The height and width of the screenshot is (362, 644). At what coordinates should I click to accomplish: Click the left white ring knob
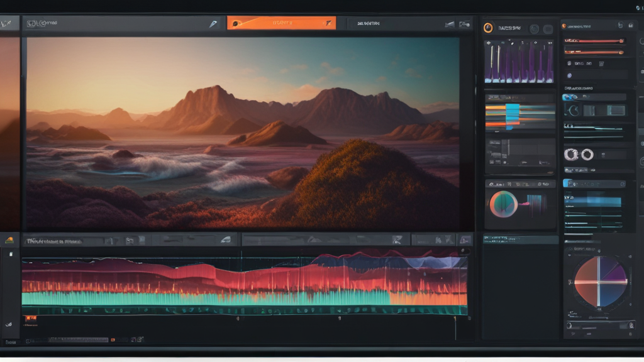point(571,155)
